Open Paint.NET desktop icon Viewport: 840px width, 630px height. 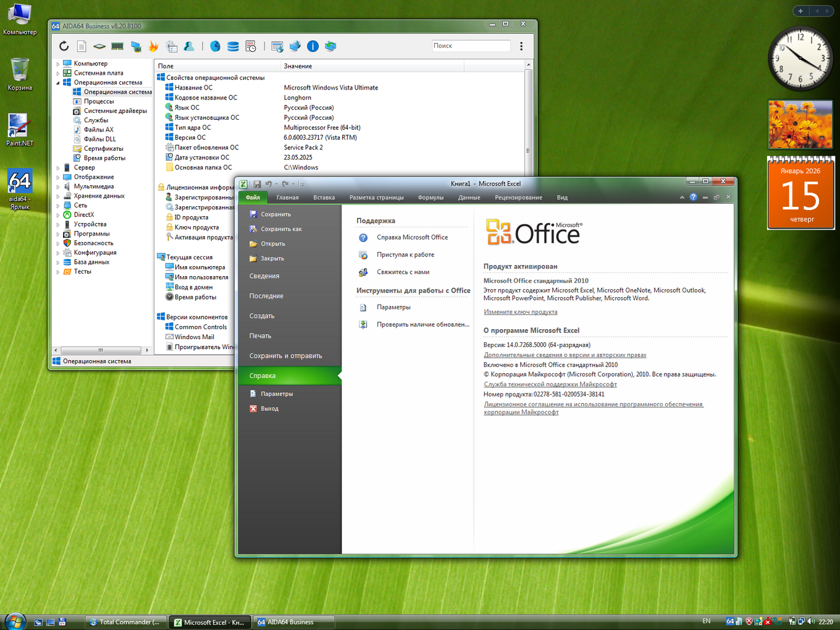[19, 130]
